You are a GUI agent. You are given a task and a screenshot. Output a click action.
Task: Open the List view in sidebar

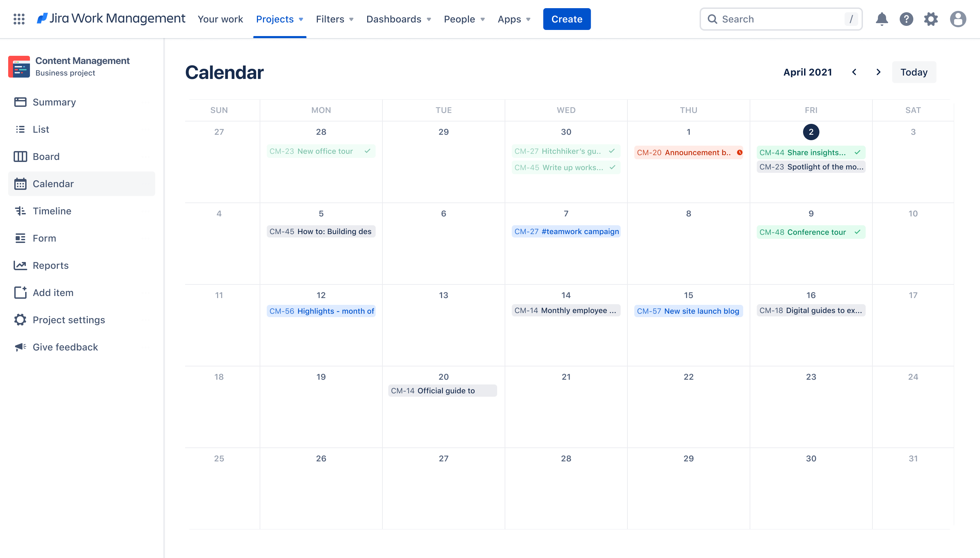(x=40, y=129)
